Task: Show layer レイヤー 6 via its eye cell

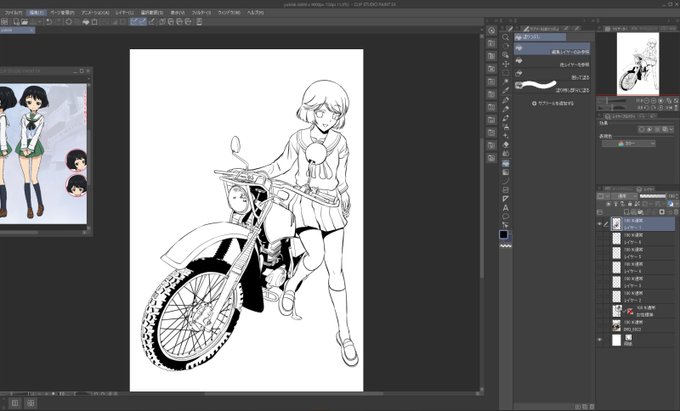Action: point(600,238)
